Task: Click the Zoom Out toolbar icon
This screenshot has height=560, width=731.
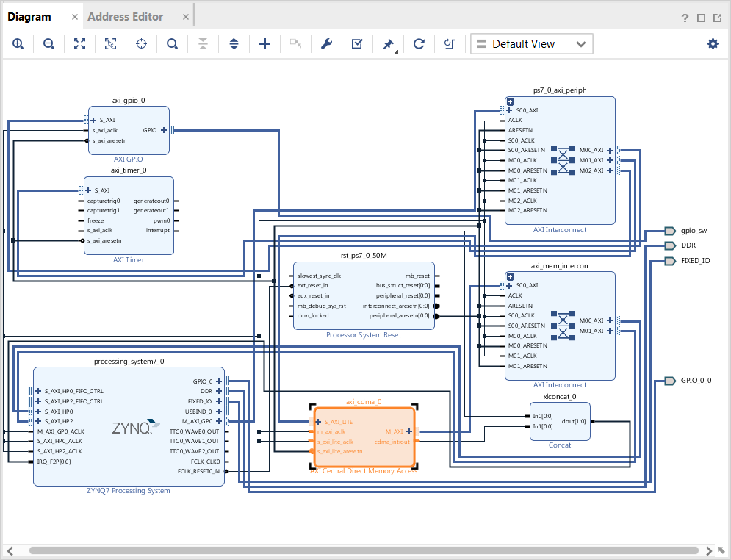Action: [x=48, y=44]
